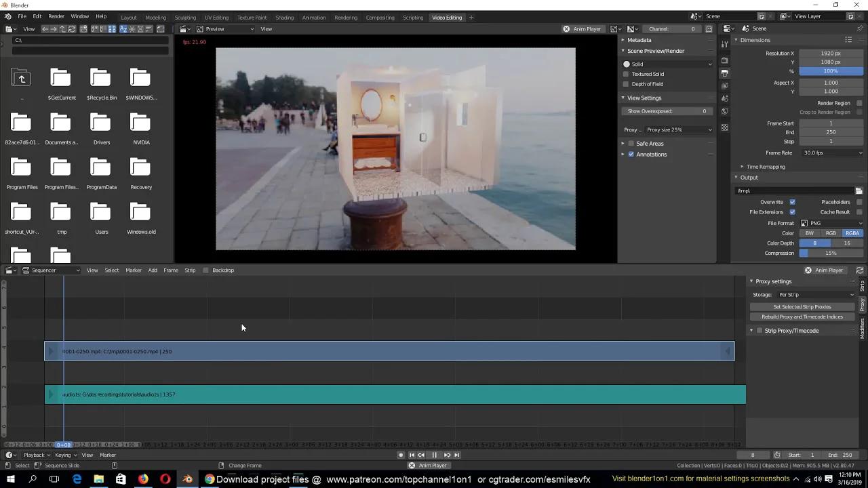Toggle the Annotations checkbox
868x488 pixels.
pos(631,154)
